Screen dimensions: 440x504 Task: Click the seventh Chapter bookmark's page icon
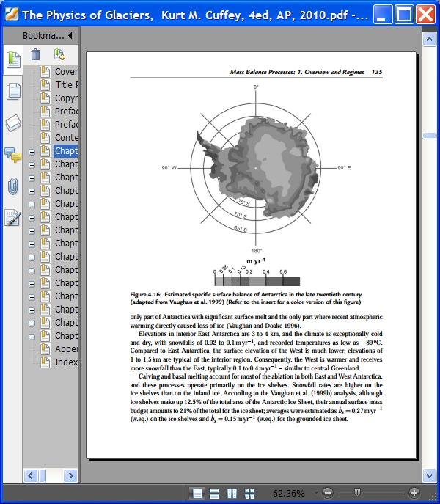click(x=45, y=230)
